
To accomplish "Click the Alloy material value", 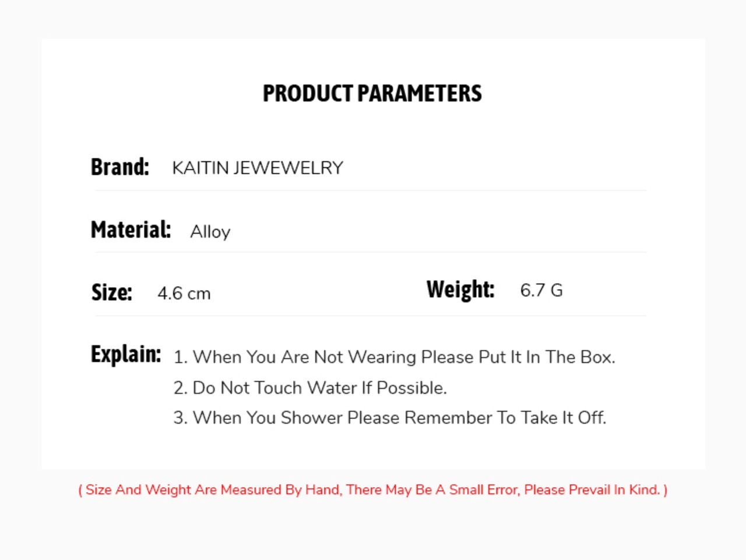I will click(210, 232).
